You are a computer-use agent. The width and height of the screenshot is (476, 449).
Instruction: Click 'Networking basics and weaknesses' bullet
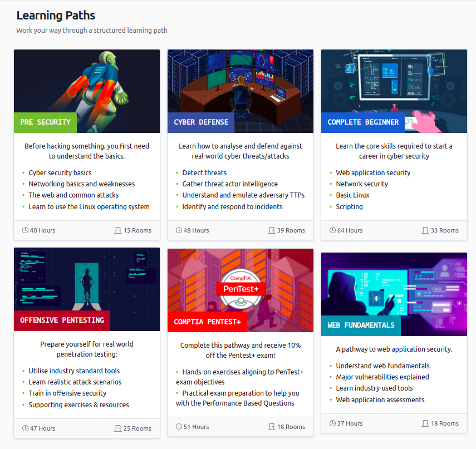(82, 184)
